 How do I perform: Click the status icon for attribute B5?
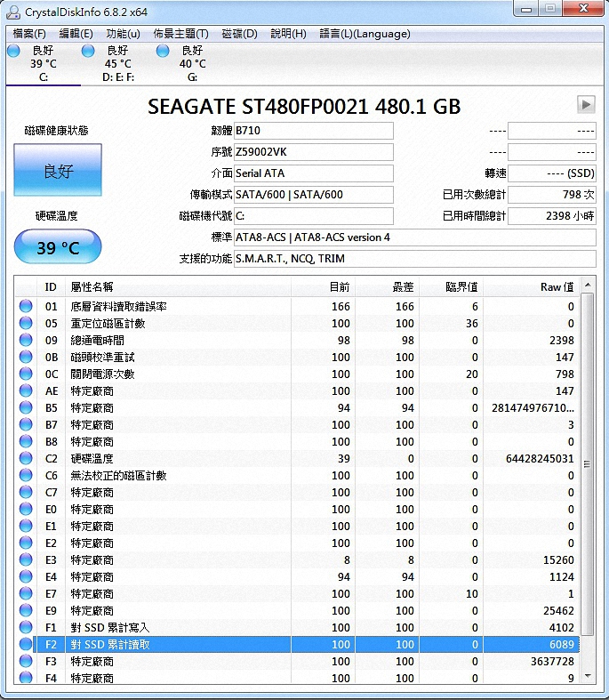coord(26,407)
